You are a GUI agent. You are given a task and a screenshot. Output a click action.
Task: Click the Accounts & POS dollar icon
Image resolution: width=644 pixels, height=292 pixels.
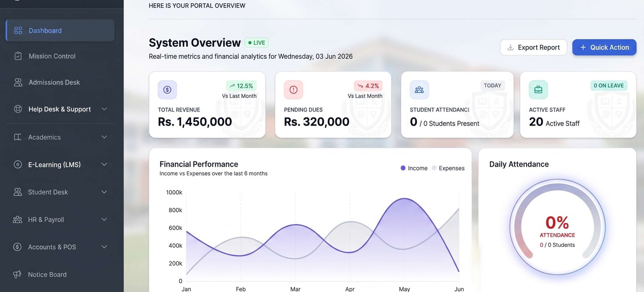tap(17, 247)
